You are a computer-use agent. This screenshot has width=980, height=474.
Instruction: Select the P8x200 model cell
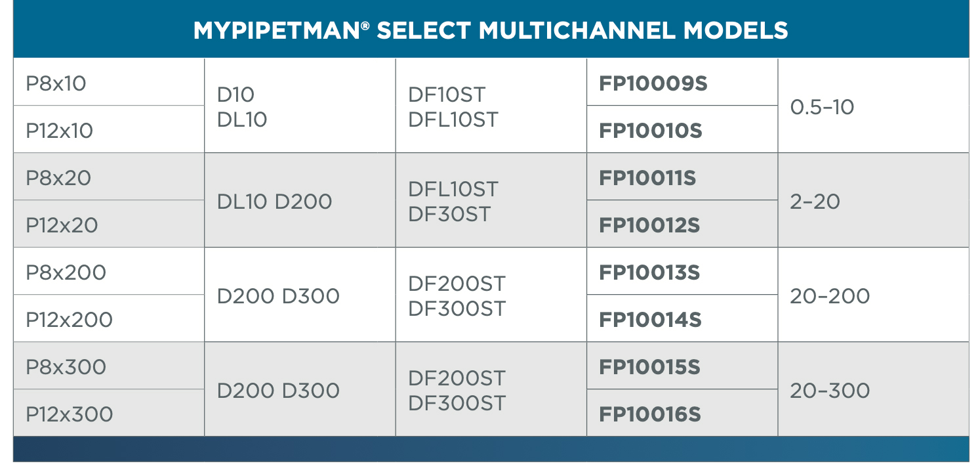(66, 272)
